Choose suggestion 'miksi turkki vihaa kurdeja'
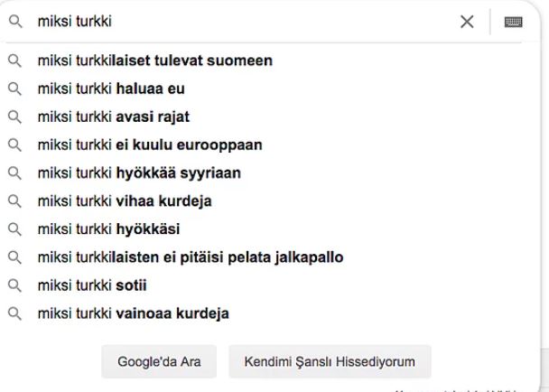Image resolution: width=549 pixels, height=392 pixels. [125, 201]
